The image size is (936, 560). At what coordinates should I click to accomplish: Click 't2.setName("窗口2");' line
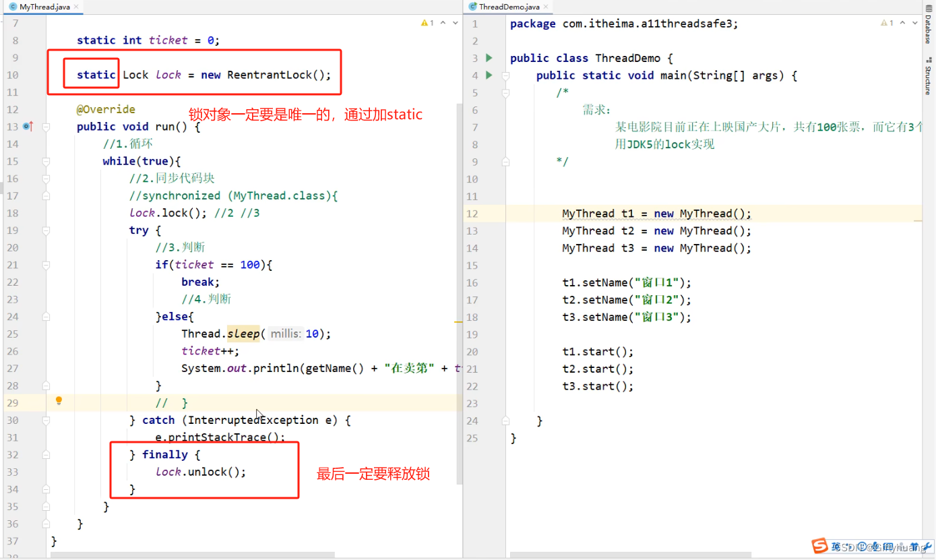click(627, 300)
